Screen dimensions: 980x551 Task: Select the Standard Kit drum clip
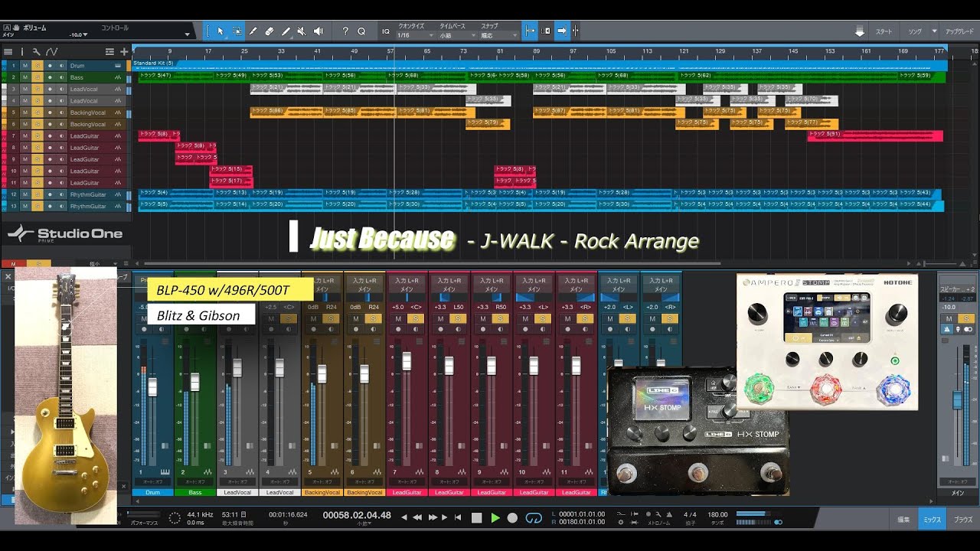click(541, 64)
